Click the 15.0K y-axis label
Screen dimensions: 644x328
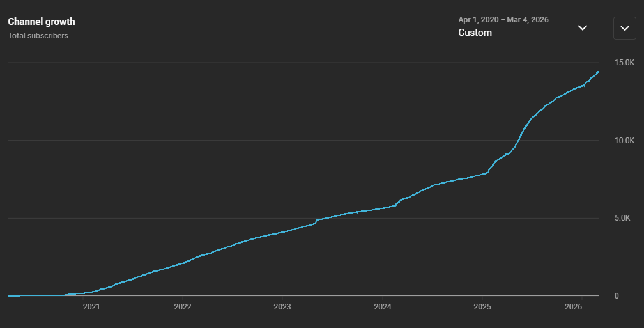click(x=624, y=63)
